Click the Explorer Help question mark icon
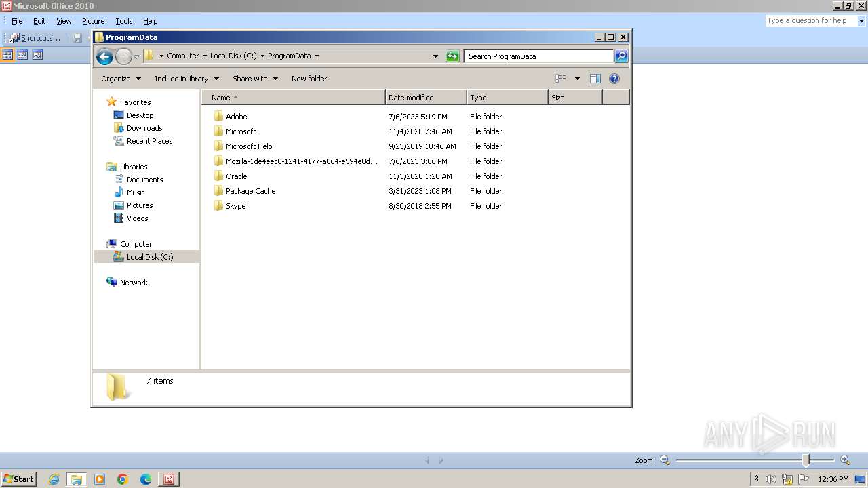868x488 pixels. coord(614,79)
